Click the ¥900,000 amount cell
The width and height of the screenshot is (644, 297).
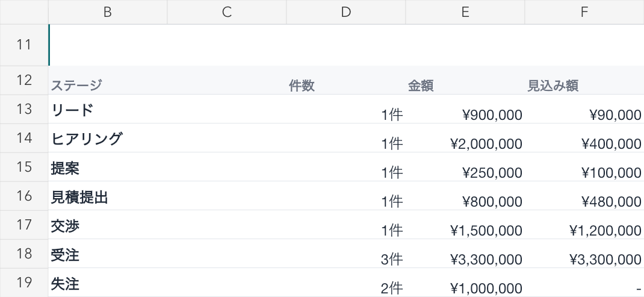click(x=465, y=109)
